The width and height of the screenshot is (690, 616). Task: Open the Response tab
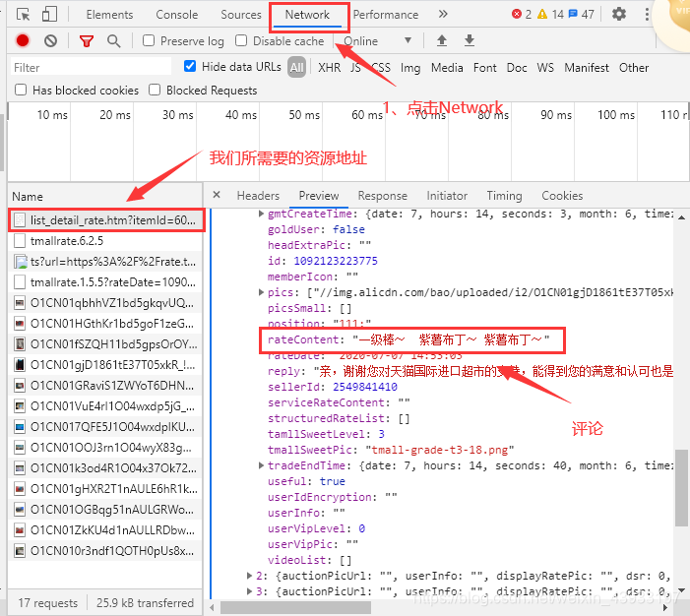(x=383, y=196)
